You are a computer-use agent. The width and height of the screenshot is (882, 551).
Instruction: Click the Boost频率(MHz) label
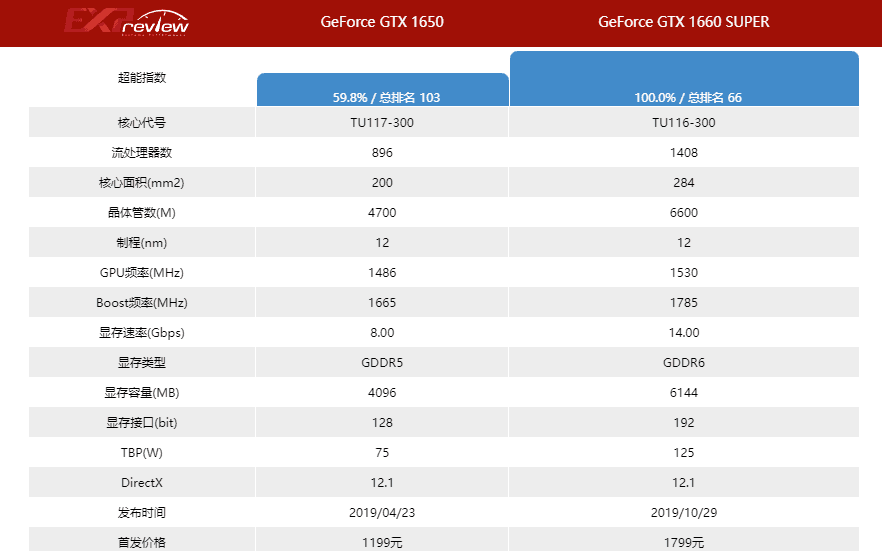click(142, 302)
